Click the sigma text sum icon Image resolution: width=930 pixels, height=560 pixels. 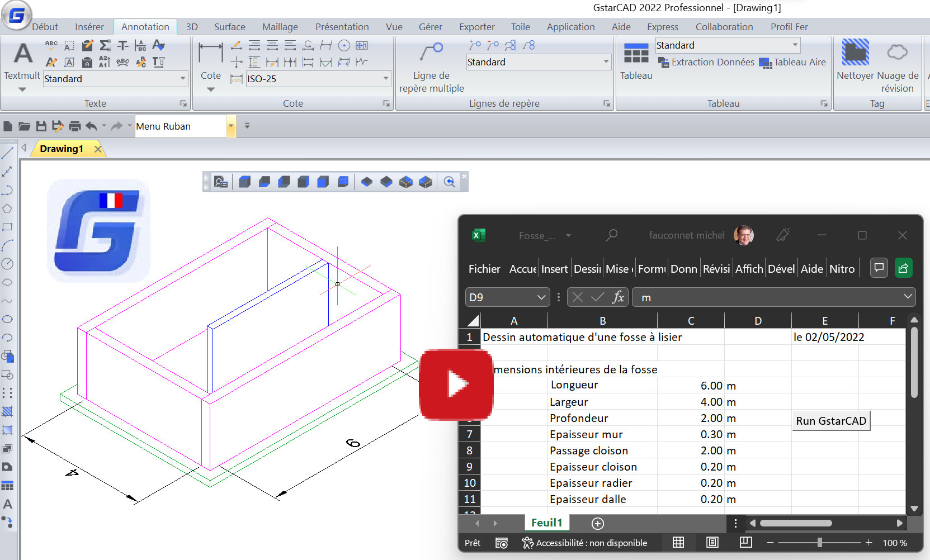[105, 45]
